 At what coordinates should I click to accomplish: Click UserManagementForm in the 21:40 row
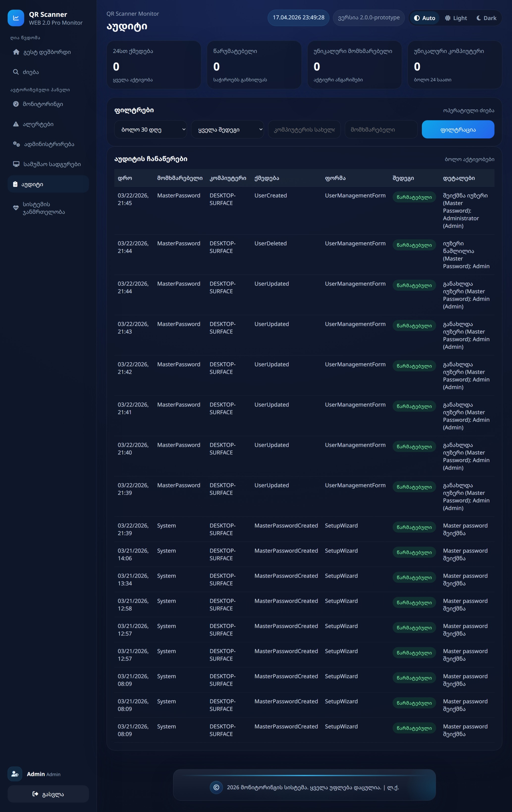pyautogui.click(x=355, y=445)
